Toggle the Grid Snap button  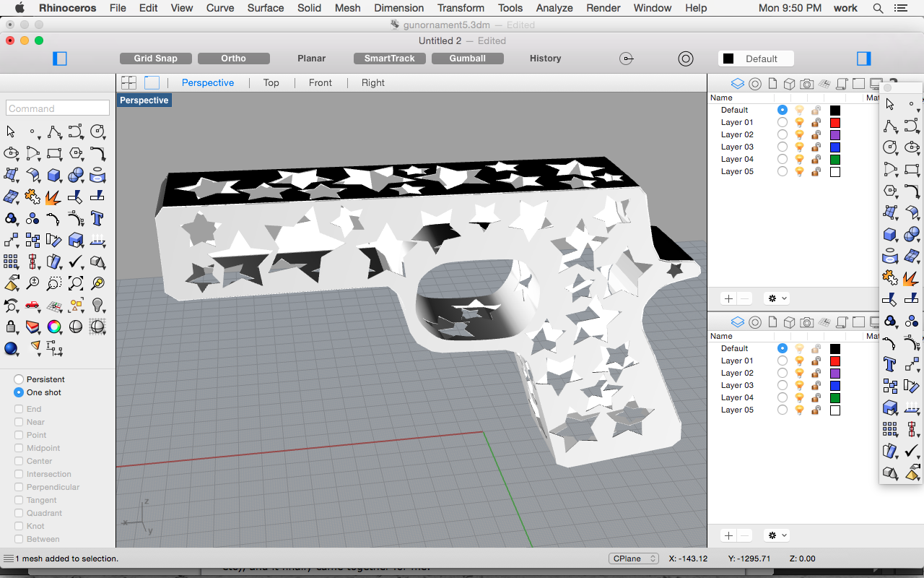(x=156, y=59)
